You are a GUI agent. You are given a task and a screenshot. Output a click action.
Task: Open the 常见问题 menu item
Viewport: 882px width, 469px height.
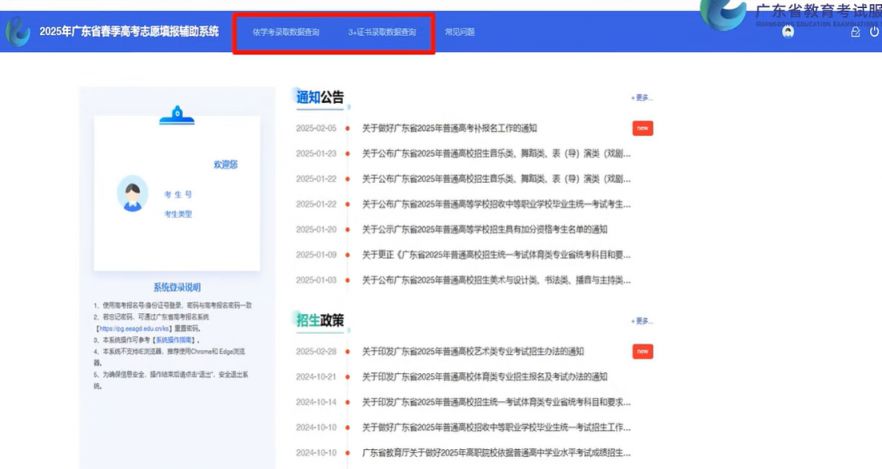pyautogui.click(x=459, y=32)
